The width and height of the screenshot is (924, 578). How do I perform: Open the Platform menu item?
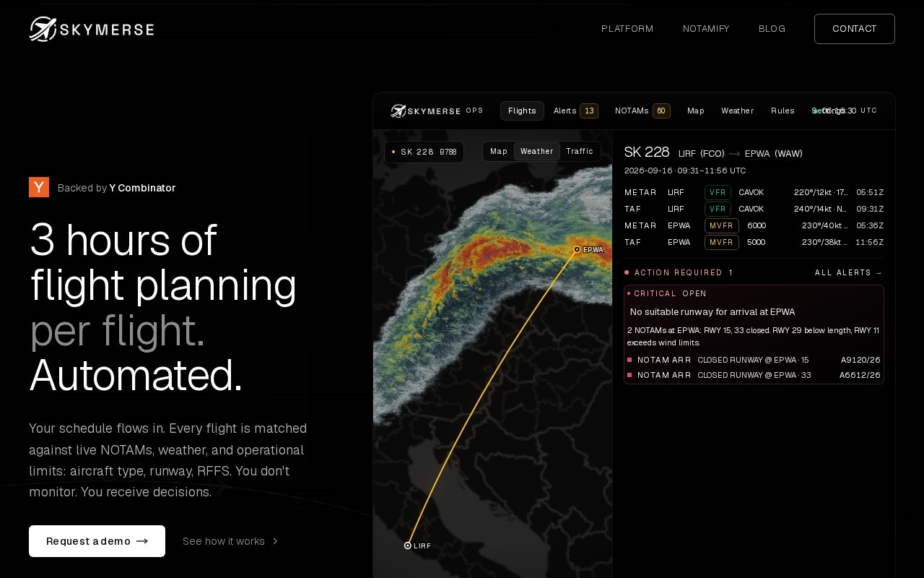pos(627,29)
